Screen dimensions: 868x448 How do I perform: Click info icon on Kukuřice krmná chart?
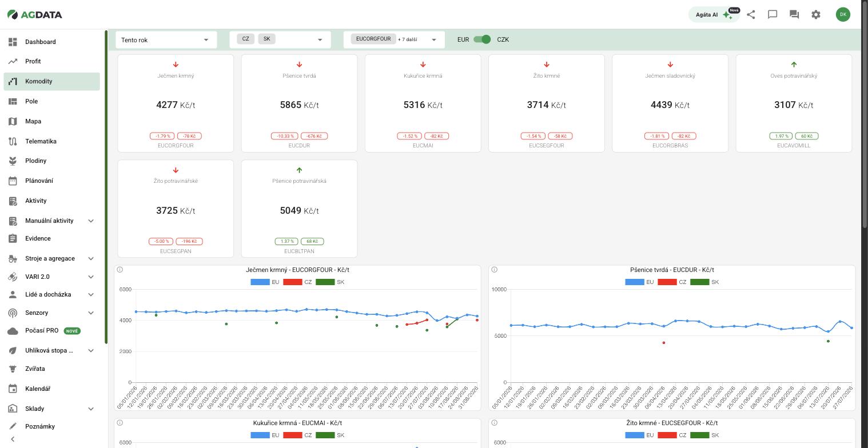[x=120, y=423]
